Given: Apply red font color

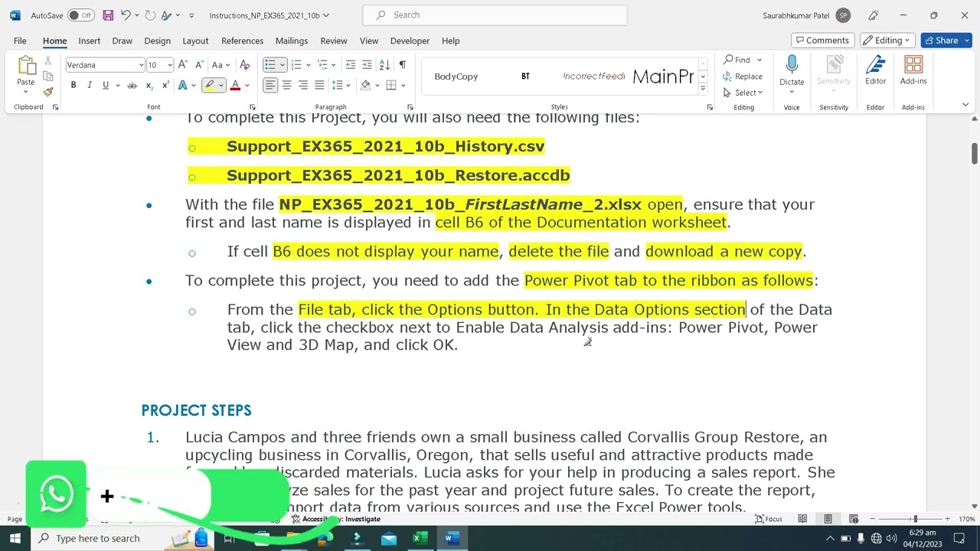Looking at the screenshot, I should [x=235, y=85].
